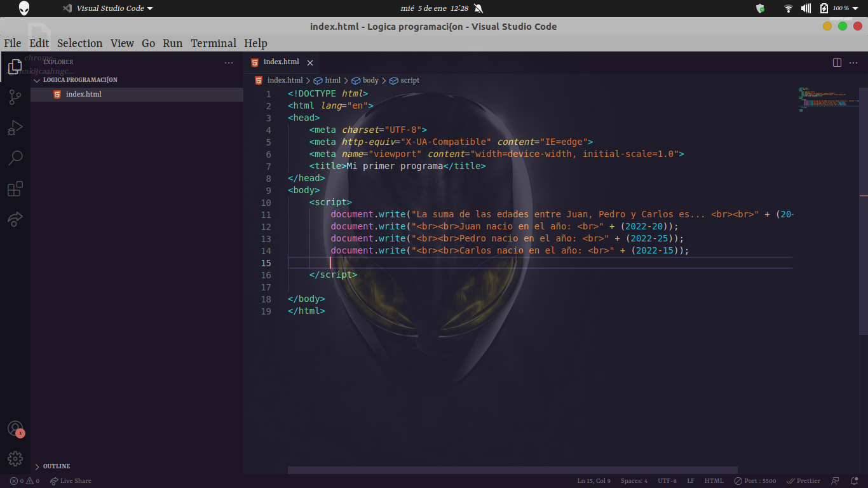Image resolution: width=868 pixels, height=488 pixels.
Task: Click the Pedro nacio string on line 13
Action: (x=511, y=239)
